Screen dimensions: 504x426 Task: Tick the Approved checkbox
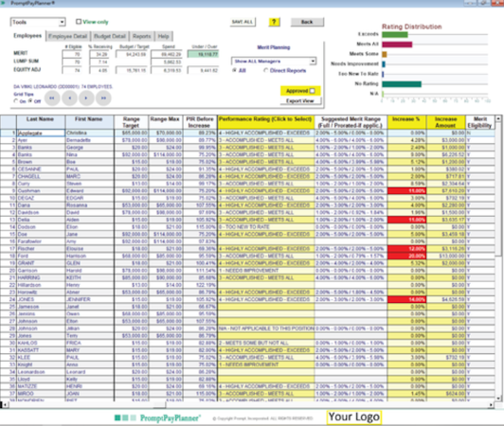312,91
